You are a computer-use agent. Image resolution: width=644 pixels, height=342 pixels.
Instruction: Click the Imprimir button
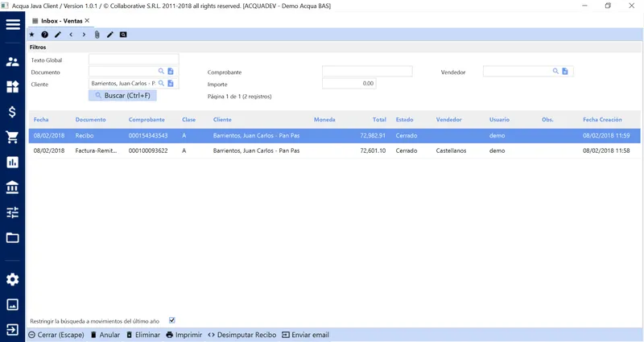pyautogui.click(x=184, y=335)
